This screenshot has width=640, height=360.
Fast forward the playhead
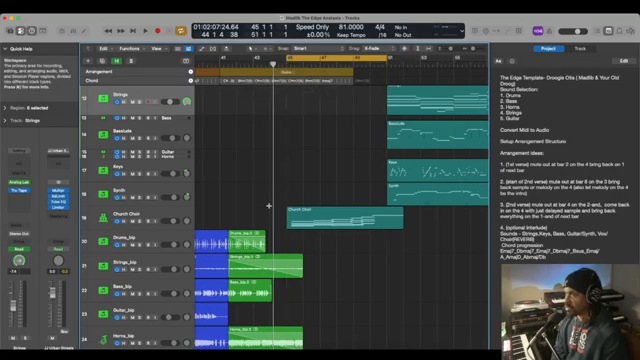tap(121, 31)
